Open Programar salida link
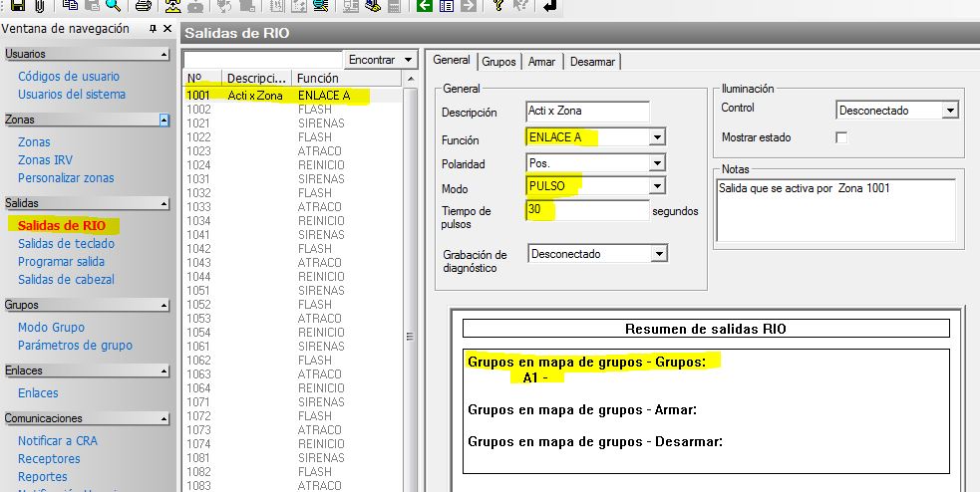Image resolution: width=980 pixels, height=492 pixels. pyautogui.click(x=61, y=262)
